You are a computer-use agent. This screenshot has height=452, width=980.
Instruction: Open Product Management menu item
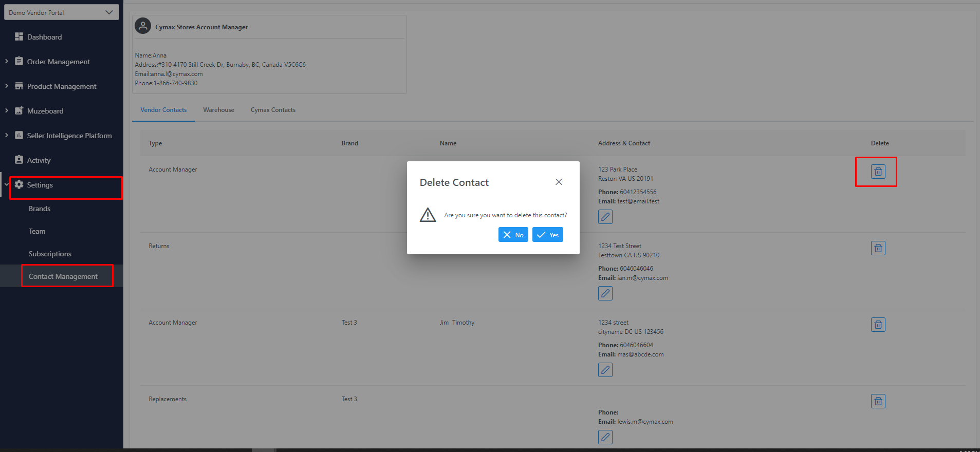[x=62, y=86]
